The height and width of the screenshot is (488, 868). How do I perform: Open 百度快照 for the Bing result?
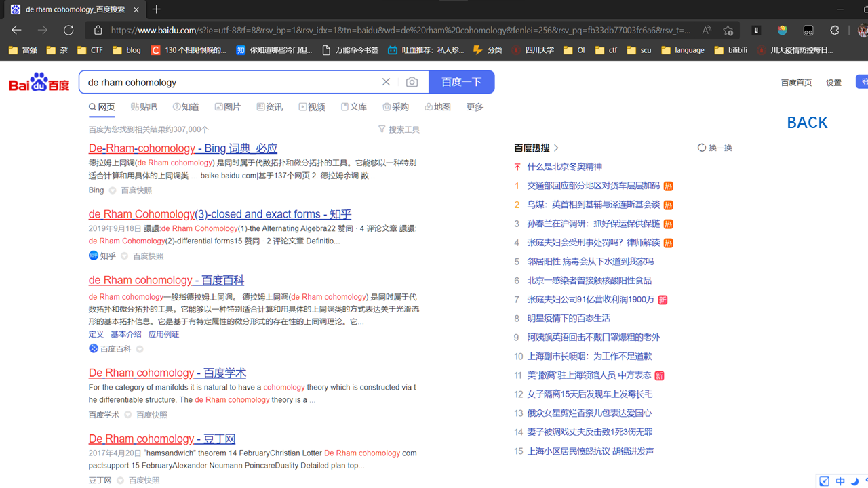tap(136, 190)
